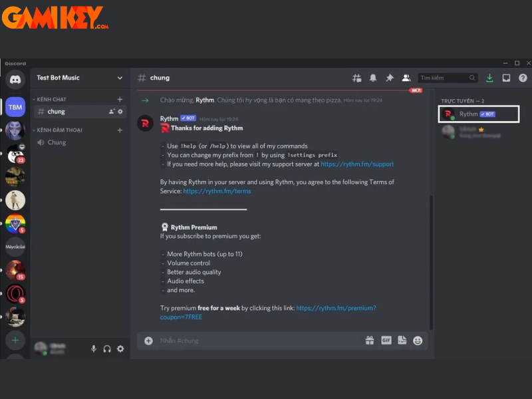
Task: Add a channel to KÊNH ĐÀM THOẠI
Action: [x=120, y=130]
